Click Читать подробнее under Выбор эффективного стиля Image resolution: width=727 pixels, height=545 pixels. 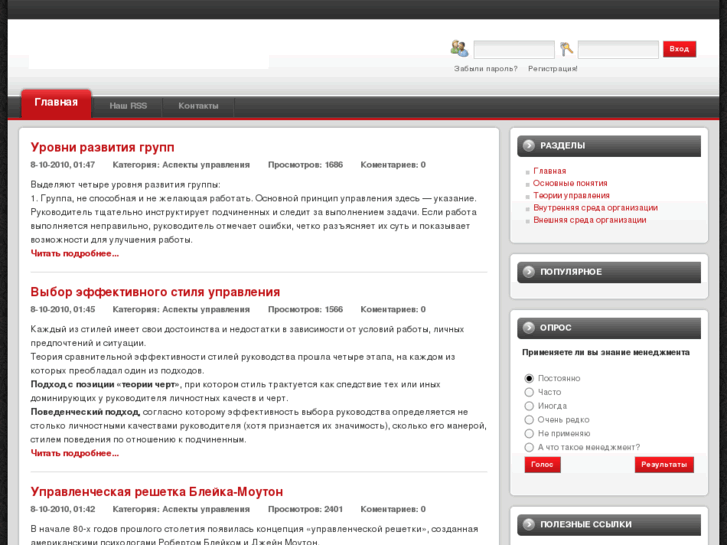coord(75,453)
